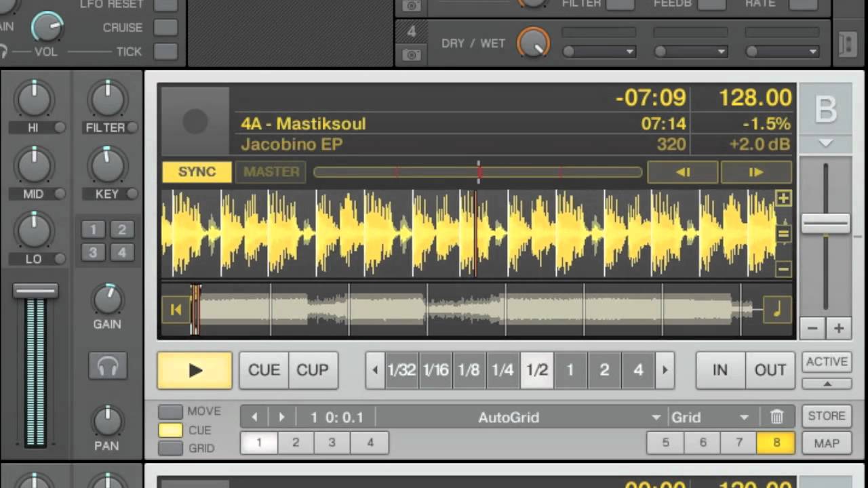The width and height of the screenshot is (868, 488).
Task: Trigger hotcue 3
Action: pyautogui.click(x=332, y=443)
